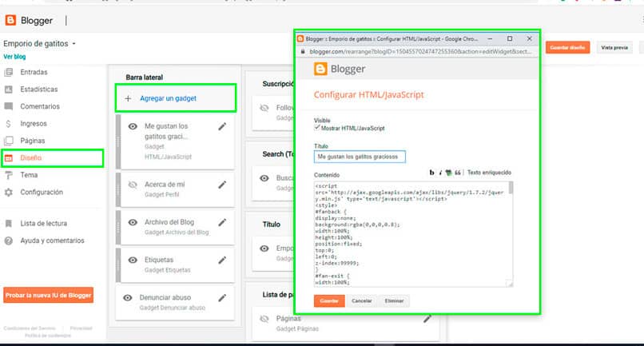Click the Privacidad footer link
This screenshot has height=346, width=644.
point(81,328)
